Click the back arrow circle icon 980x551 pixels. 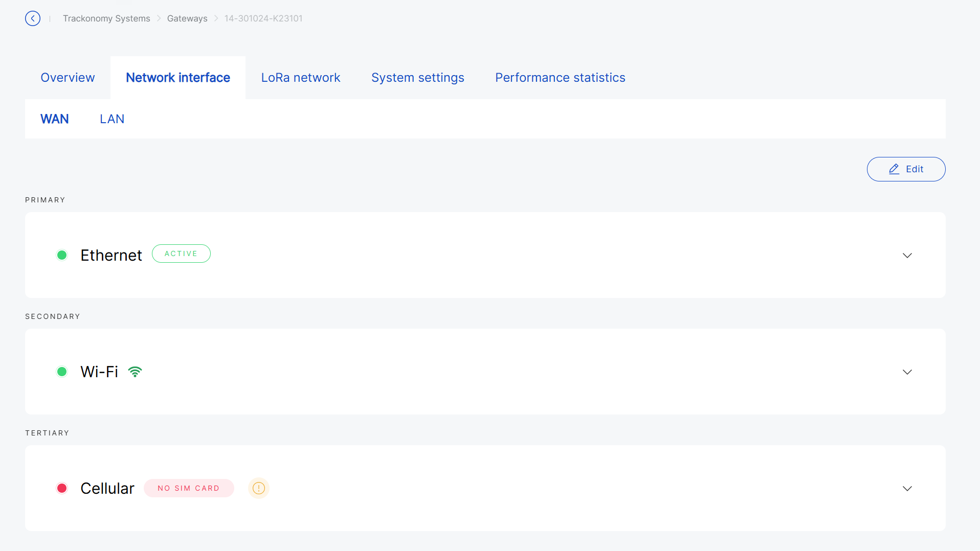pos(33,18)
